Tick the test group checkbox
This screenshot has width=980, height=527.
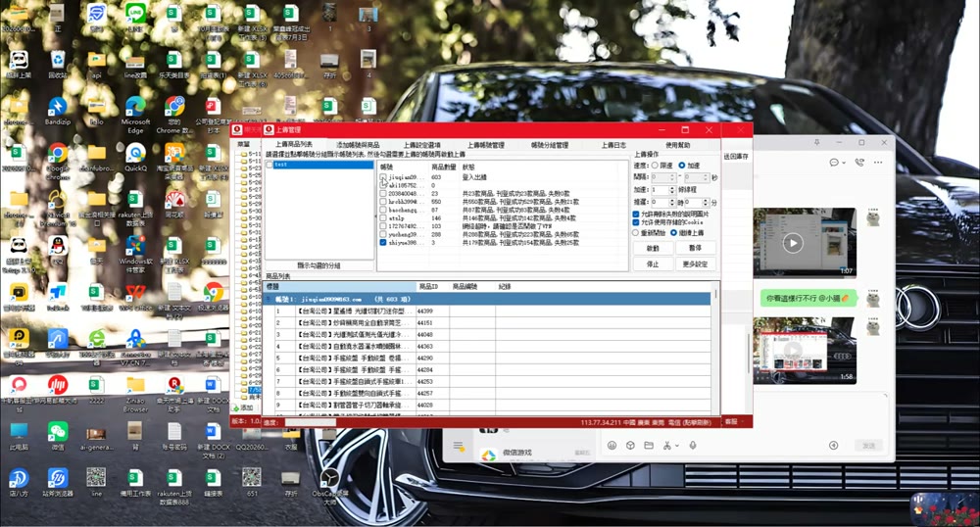click(269, 165)
